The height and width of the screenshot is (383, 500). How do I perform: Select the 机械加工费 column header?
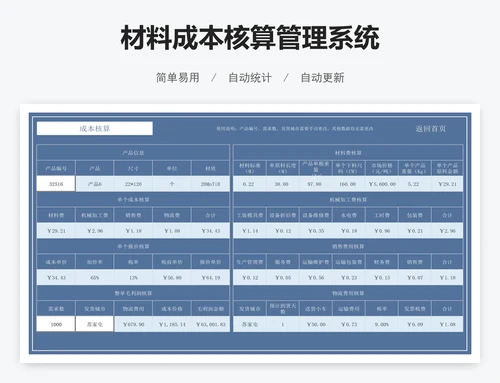[x=95, y=215]
